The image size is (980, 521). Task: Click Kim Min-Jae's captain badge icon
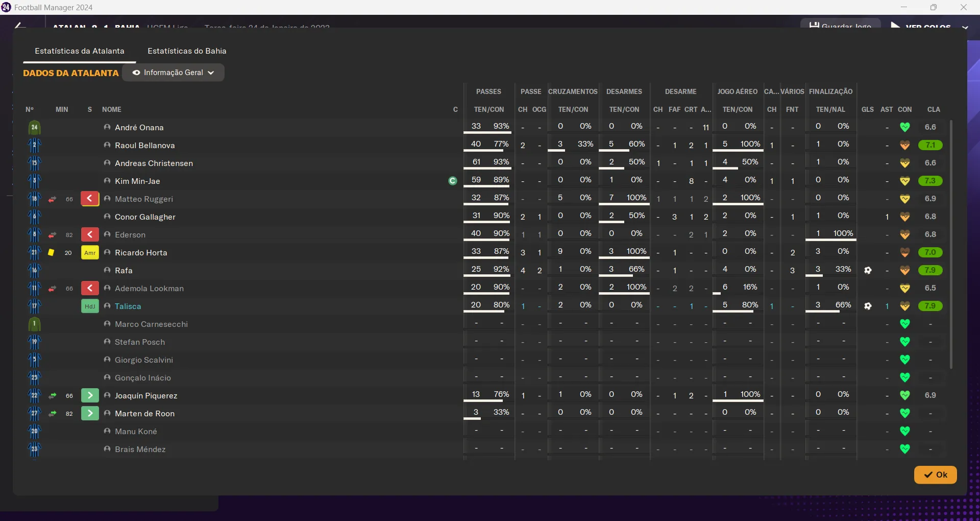pos(452,181)
